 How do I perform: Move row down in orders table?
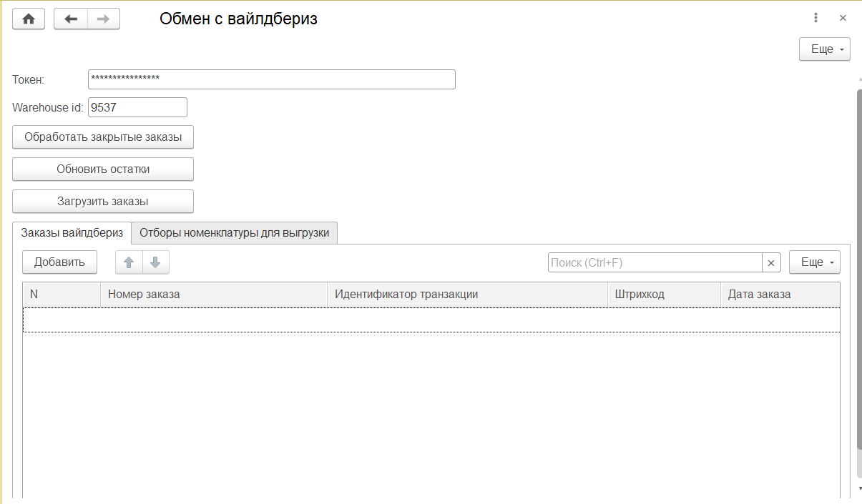(x=155, y=262)
